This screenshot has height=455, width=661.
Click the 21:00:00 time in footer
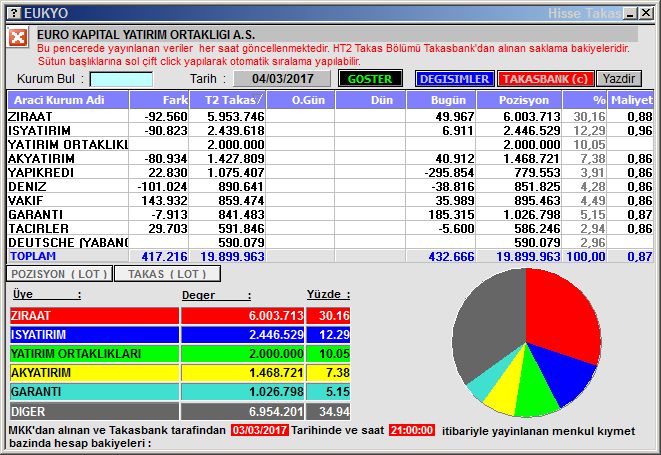click(412, 431)
